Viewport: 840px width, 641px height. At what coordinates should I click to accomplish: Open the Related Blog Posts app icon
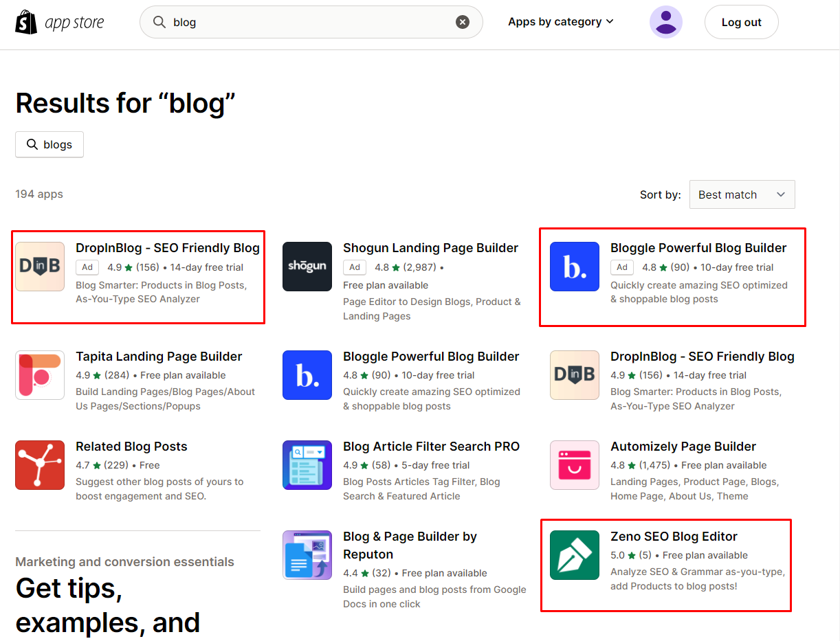(40, 465)
